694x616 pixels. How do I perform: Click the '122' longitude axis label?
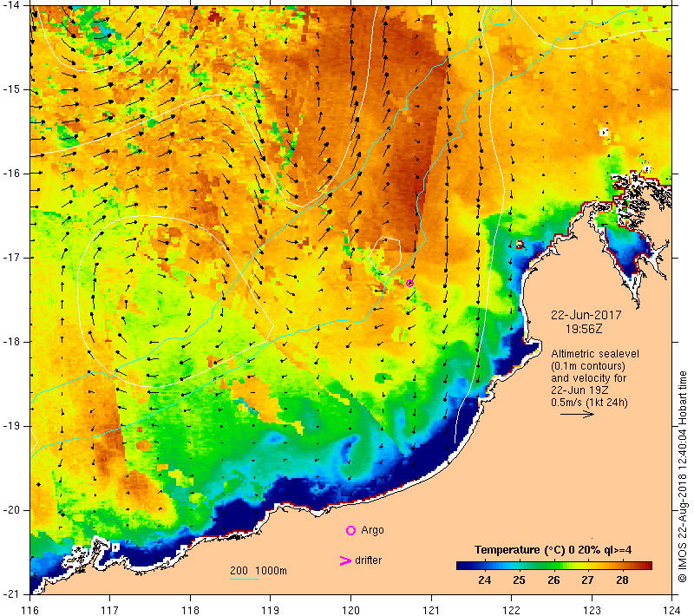tap(511, 610)
